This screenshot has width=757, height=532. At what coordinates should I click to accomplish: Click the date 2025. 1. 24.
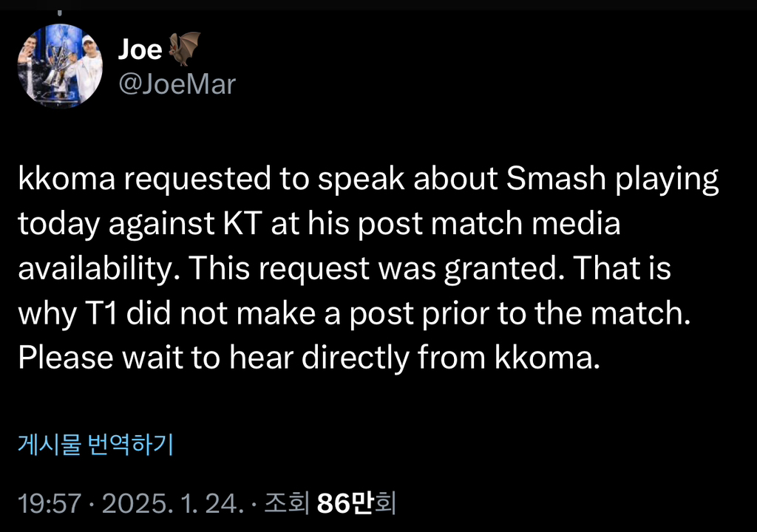coord(172,504)
